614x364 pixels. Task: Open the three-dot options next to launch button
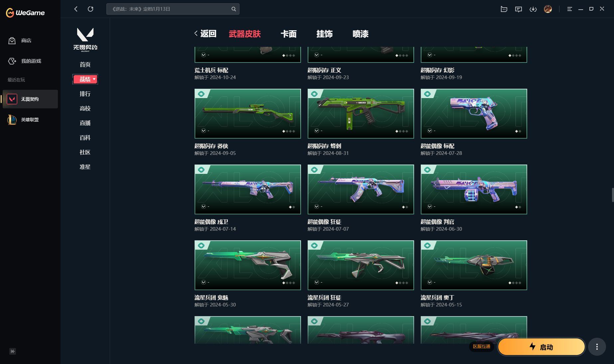click(597, 346)
